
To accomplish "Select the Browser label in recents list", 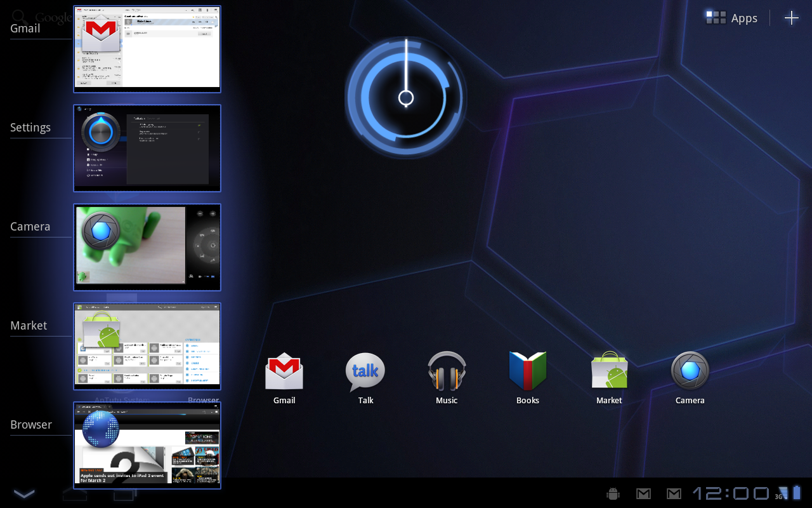I will point(31,425).
